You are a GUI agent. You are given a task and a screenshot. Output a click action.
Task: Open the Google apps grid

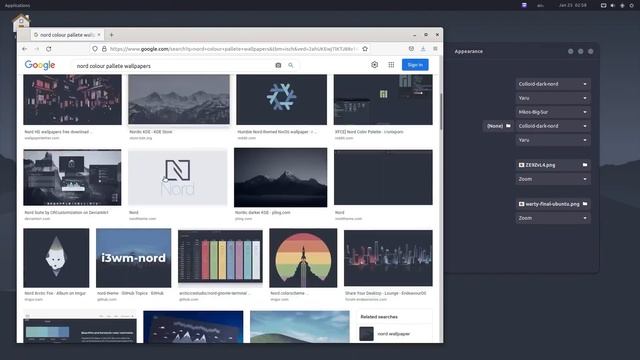(x=391, y=64)
